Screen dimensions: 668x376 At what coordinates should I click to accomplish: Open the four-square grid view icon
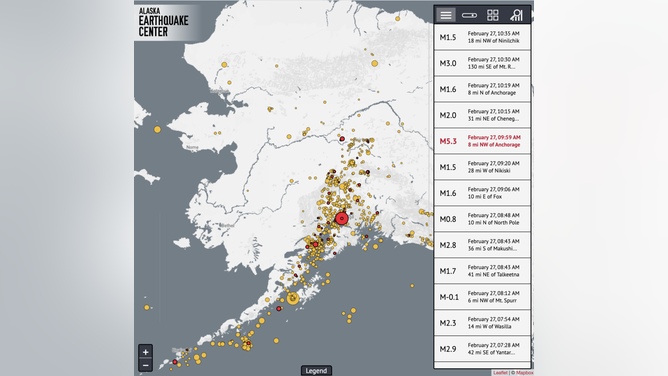pyautogui.click(x=492, y=15)
